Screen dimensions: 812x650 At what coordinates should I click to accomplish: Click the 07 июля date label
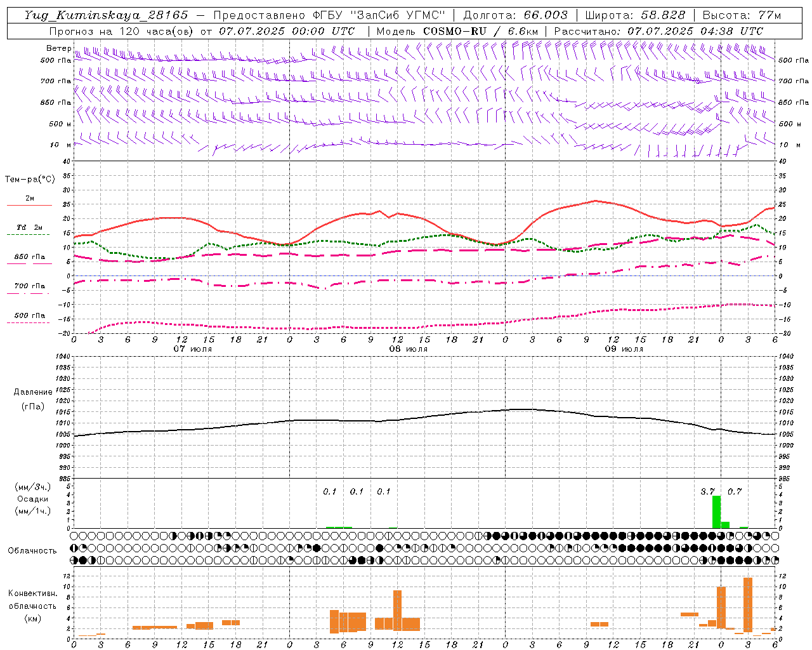[193, 349]
